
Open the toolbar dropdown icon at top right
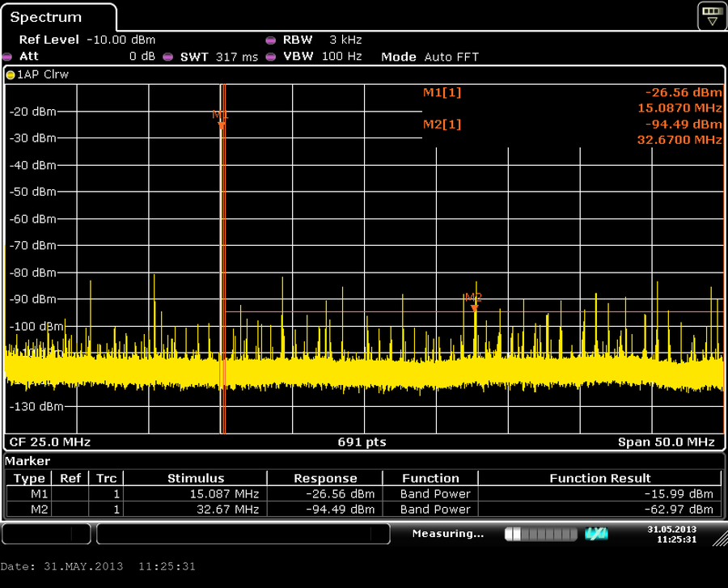tap(711, 15)
